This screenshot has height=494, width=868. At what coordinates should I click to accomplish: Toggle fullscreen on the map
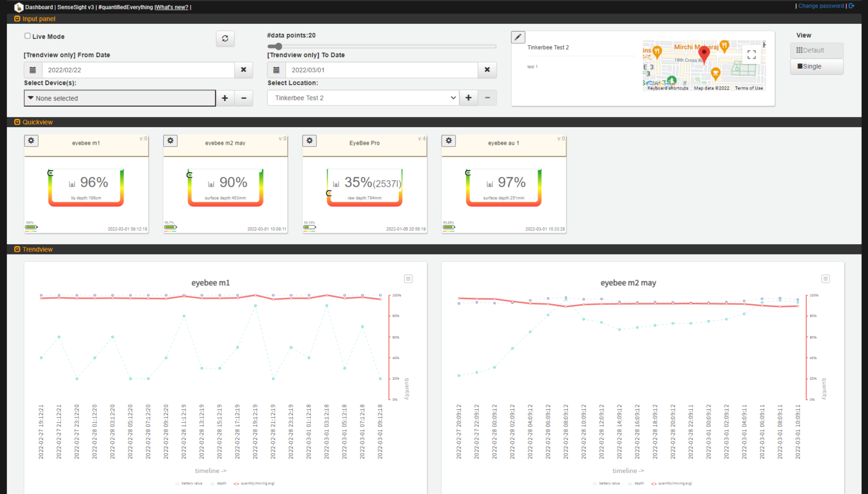point(751,55)
